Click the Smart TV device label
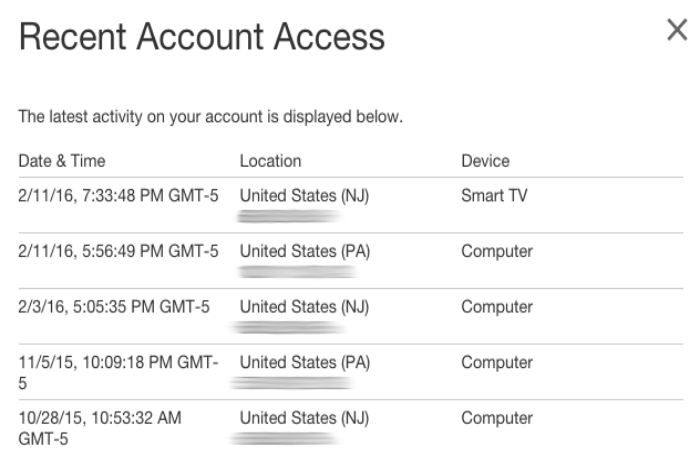 (x=494, y=196)
